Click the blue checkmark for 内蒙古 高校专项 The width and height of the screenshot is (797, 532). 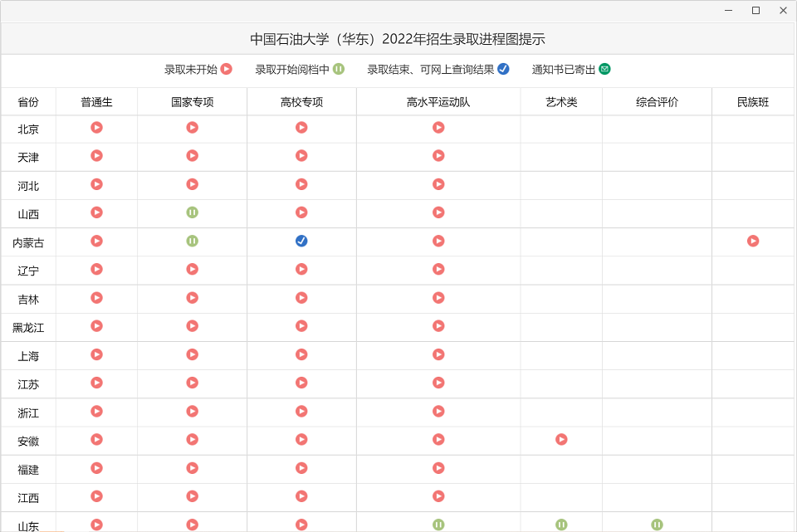[301, 241]
